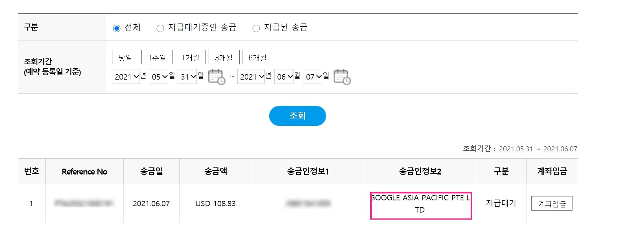Screen dimensions: 644x229
Task: Open the start year dropdown showing 2021
Action: click(125, 77)
